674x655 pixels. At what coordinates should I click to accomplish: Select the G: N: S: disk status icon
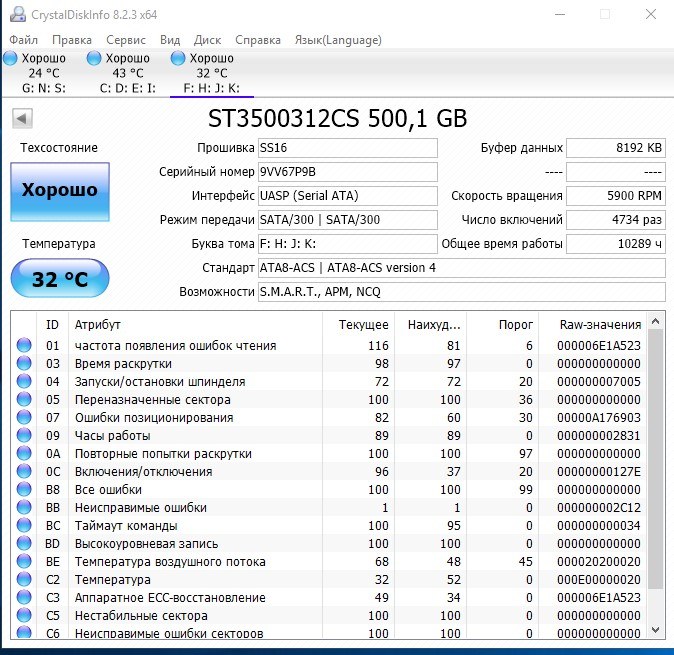[11, 59]
